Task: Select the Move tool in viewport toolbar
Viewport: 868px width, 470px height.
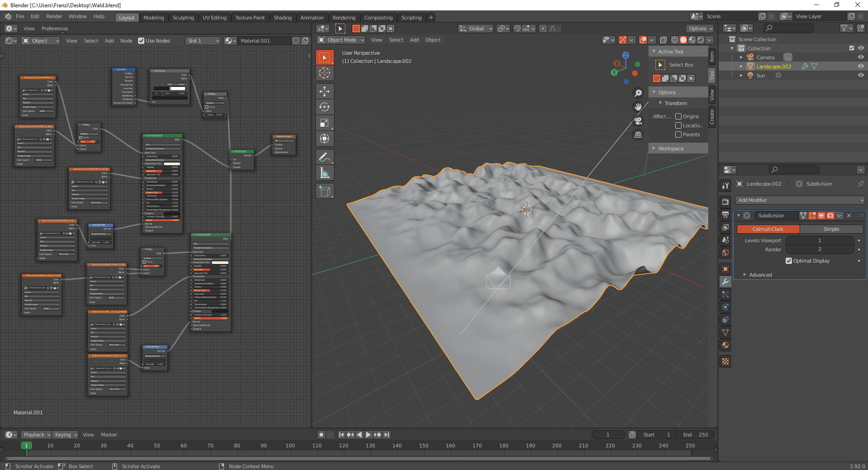Action: 324,91
